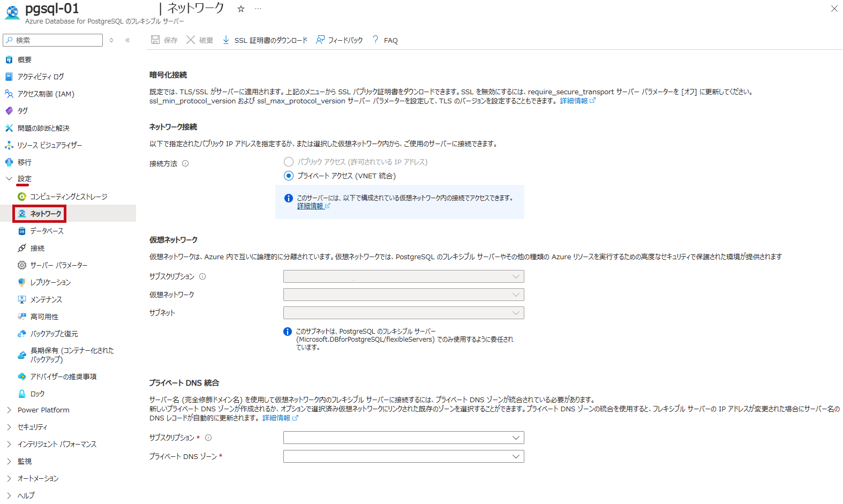
Task: Click the メンテナンス monitor icon
Action: point(22,299)
